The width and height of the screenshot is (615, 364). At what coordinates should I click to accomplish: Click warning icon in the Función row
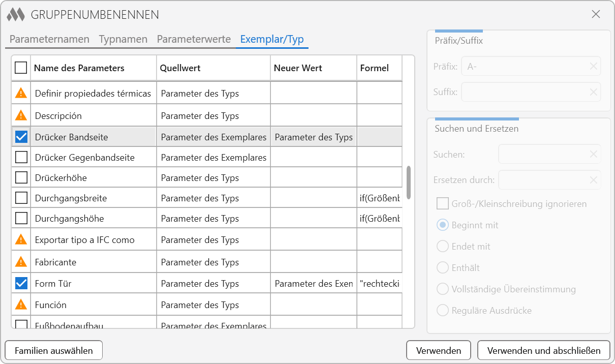click(21, 305)
